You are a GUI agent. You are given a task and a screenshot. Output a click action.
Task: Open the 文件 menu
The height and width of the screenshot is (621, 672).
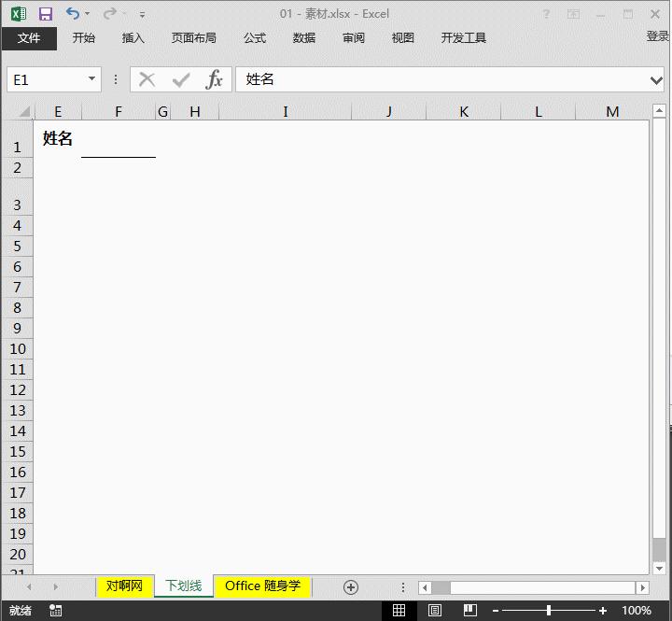[x=29, y=38]
